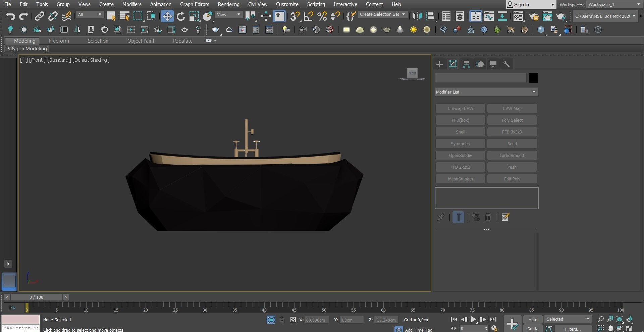
Task: Click the Edit Poly modifier button
Action: [x=512, y=179]
